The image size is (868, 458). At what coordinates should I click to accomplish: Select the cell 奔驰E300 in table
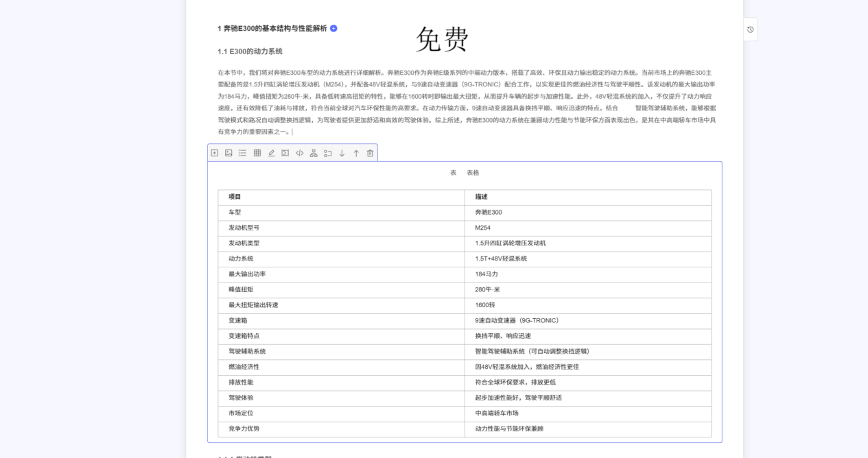pos(588,213)
